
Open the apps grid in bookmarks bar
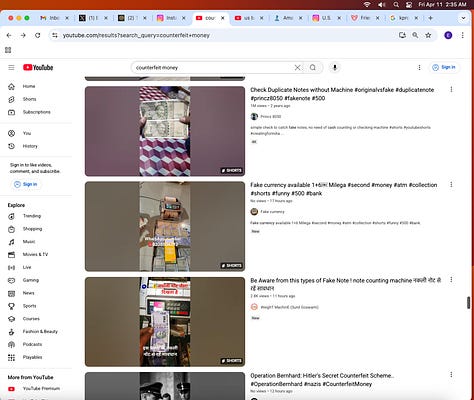[x=8, y=50]
